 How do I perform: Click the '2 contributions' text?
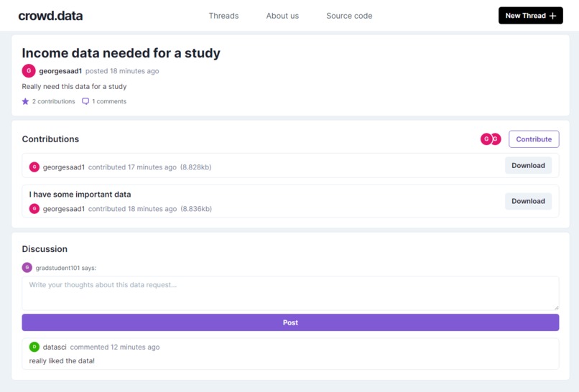54,101
